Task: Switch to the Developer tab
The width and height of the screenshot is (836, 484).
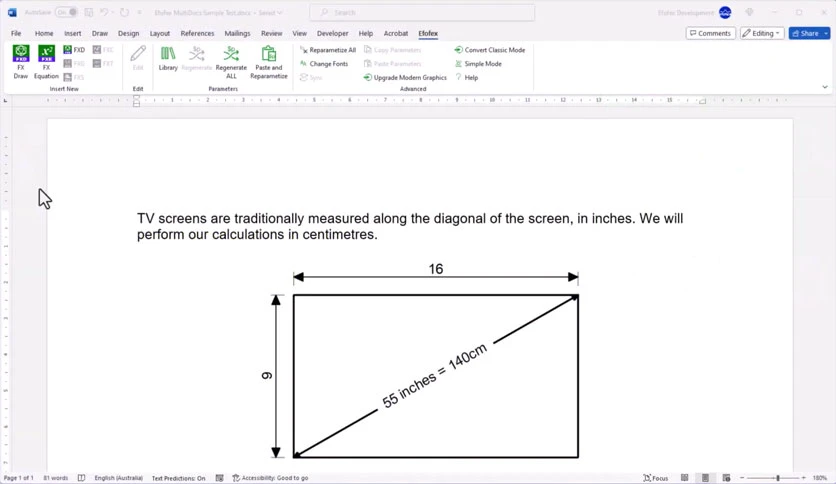Action: point(333,33)
